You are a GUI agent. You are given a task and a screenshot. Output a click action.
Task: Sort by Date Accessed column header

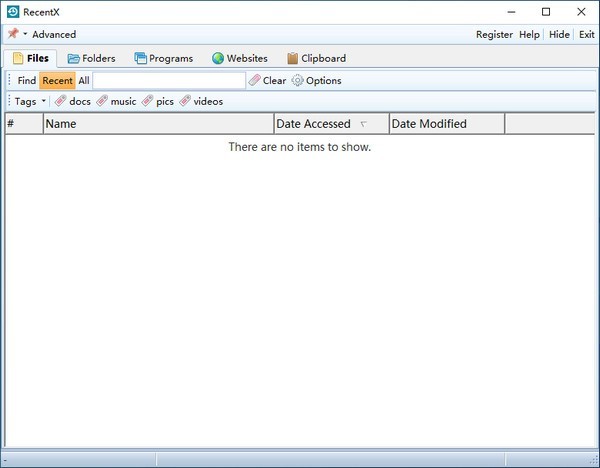pos(314,124)
